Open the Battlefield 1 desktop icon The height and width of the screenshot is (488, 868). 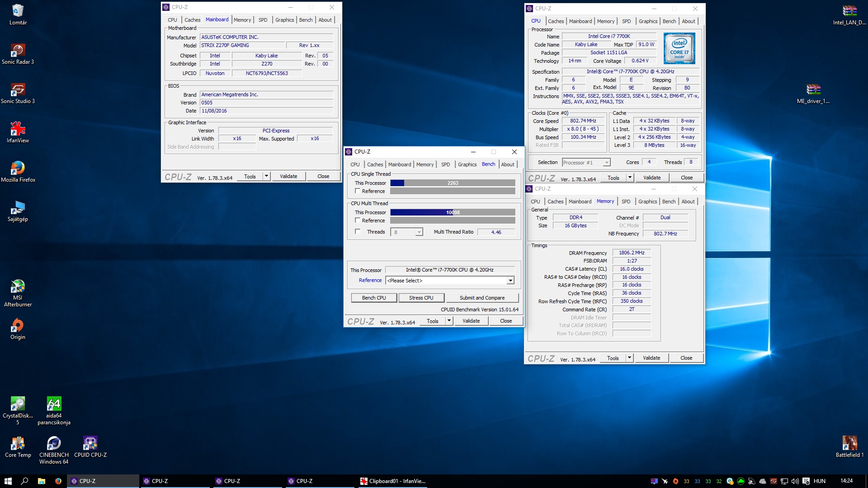[x=849, y=447]
